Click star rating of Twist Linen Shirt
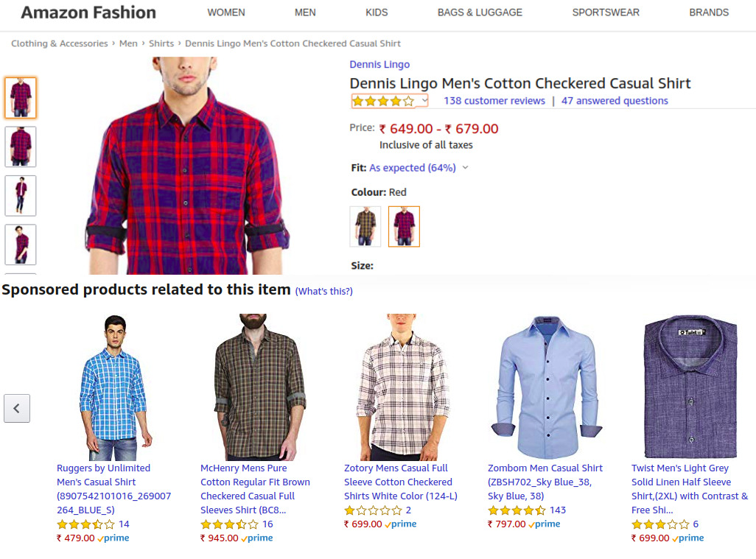This screenshot has height=559, width=756. coord(660,524)
